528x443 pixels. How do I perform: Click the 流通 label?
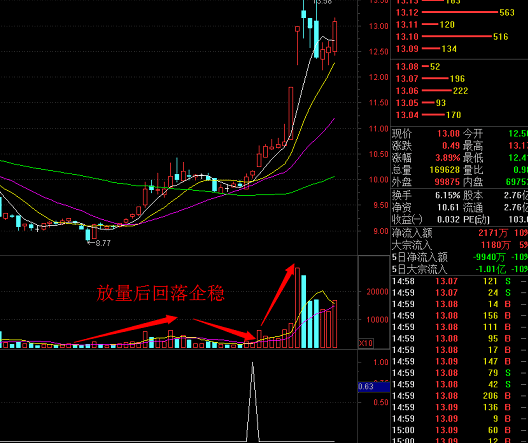473,207
